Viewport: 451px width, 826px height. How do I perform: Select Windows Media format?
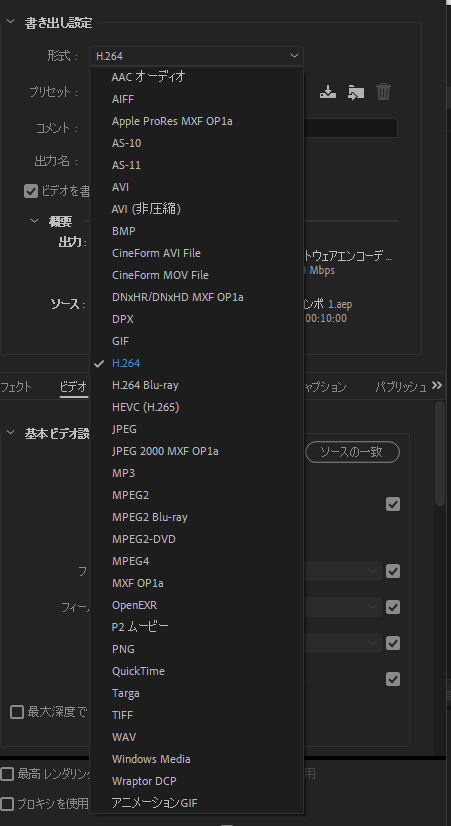tap(196, 759)
